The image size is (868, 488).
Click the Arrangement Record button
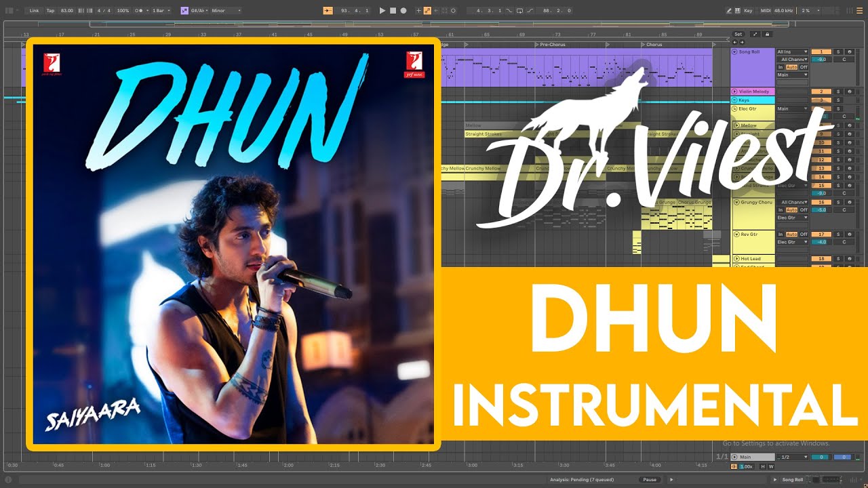403,11
